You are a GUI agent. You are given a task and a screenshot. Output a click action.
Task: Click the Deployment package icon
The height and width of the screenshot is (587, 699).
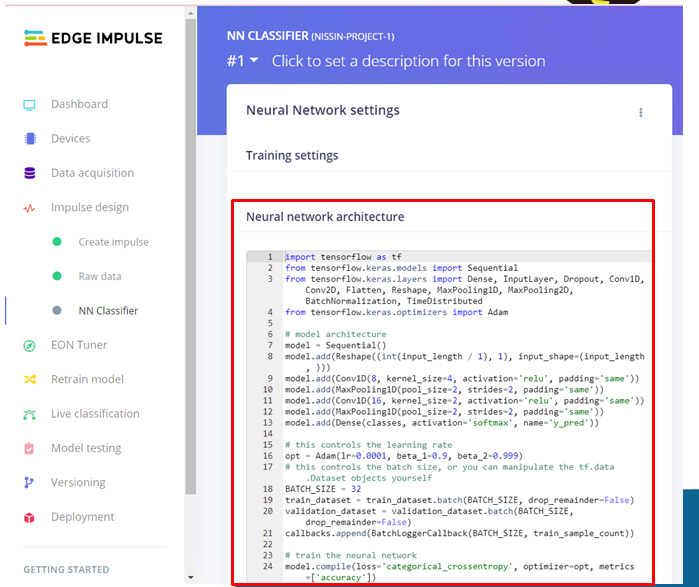point(29,517)
